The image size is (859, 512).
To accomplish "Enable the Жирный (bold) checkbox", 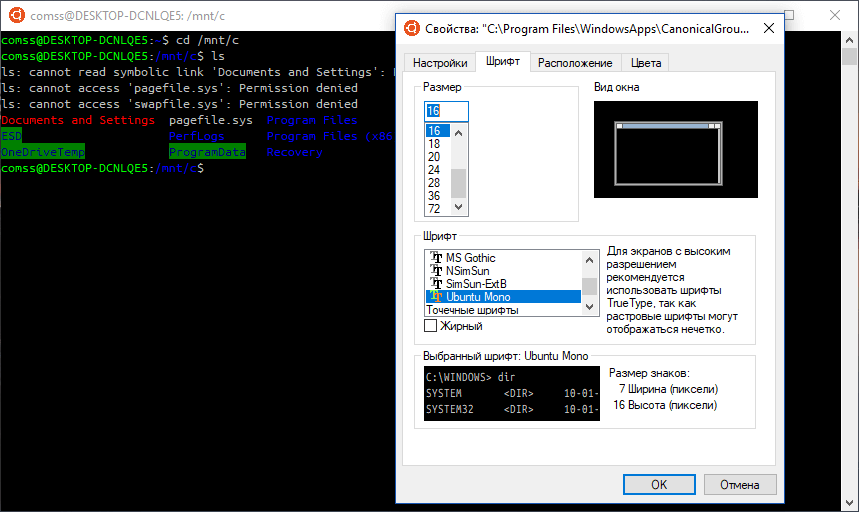I will tap(431, 326).
